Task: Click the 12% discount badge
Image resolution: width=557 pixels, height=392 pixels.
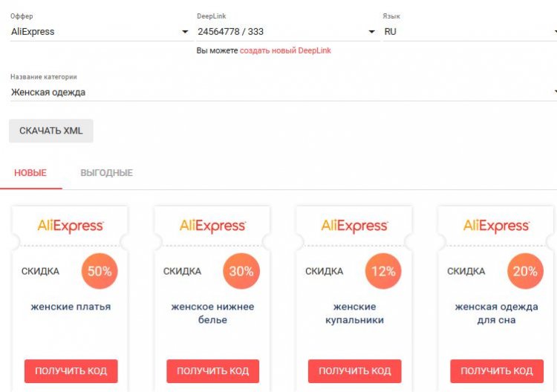Action: tap(383, 271)
